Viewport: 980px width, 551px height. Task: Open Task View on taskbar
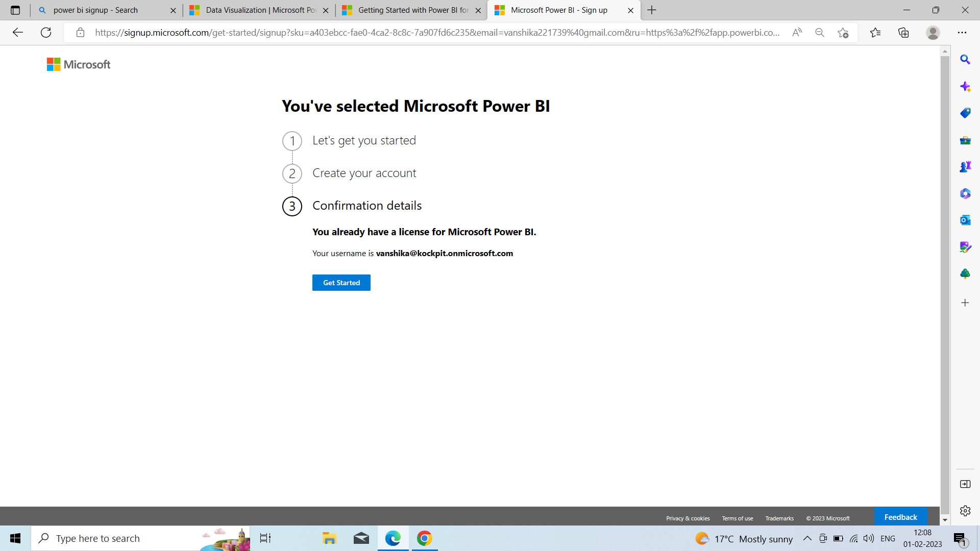265,538
